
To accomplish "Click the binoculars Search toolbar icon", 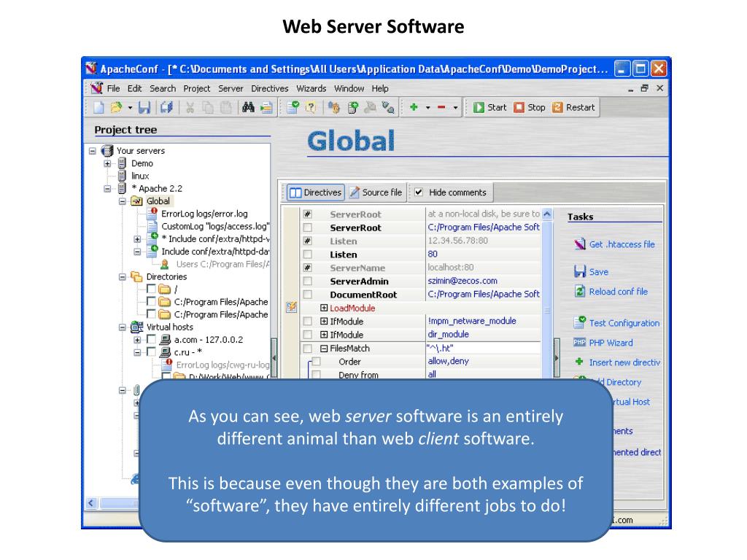I will [248, 108].
